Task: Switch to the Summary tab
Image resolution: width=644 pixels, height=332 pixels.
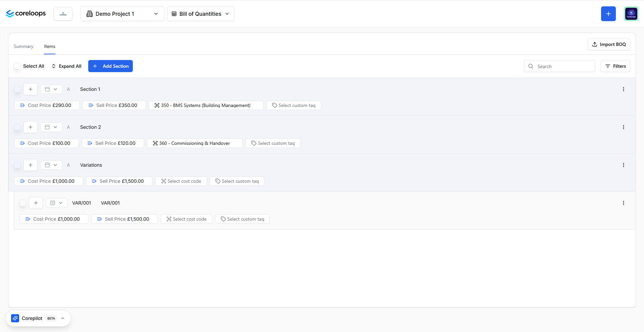Action: [x=23, y=46]
